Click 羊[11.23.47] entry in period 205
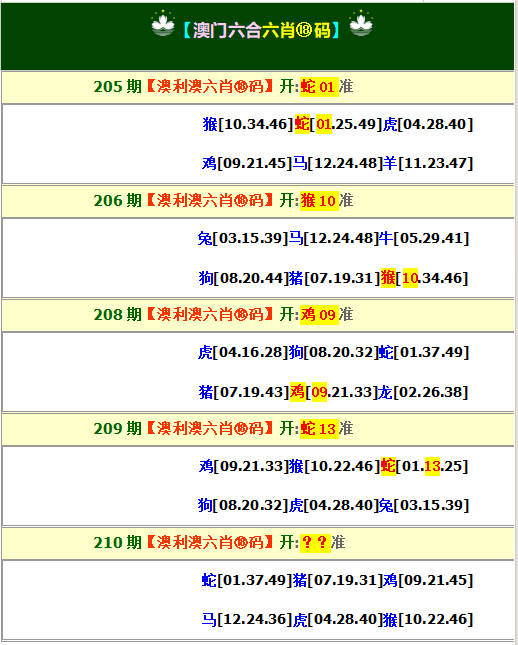 pos(428,163)
